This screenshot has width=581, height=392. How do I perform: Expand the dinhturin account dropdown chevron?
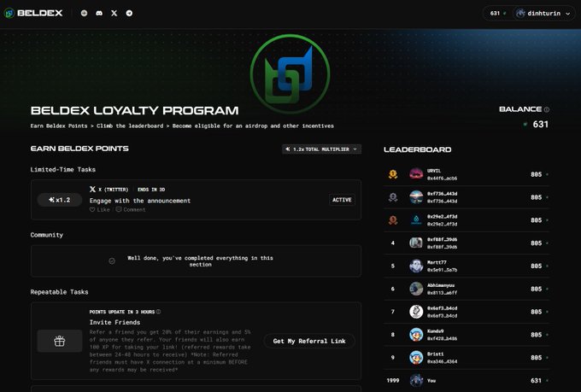[567, 14]
